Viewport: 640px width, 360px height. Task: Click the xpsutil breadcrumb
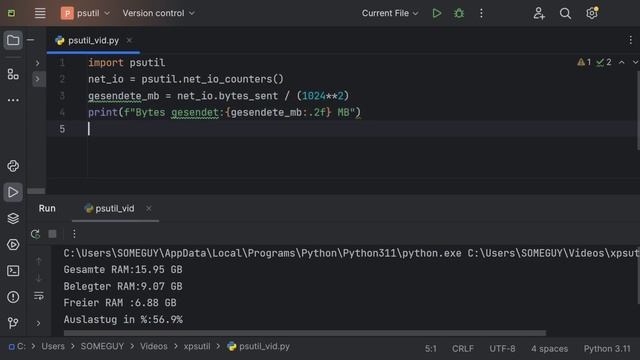pos(197,347)
